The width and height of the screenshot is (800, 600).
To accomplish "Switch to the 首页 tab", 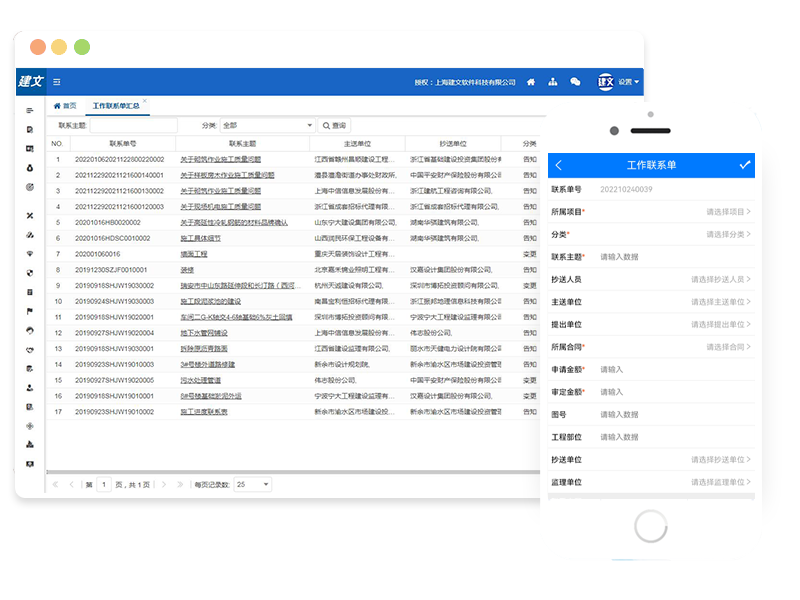I will [x=65, y=106].
